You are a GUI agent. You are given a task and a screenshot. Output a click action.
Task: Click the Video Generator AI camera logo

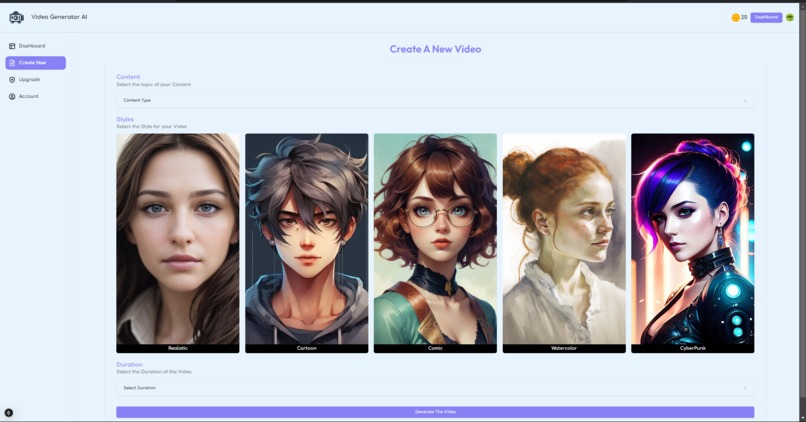click(x=16, y=17)
